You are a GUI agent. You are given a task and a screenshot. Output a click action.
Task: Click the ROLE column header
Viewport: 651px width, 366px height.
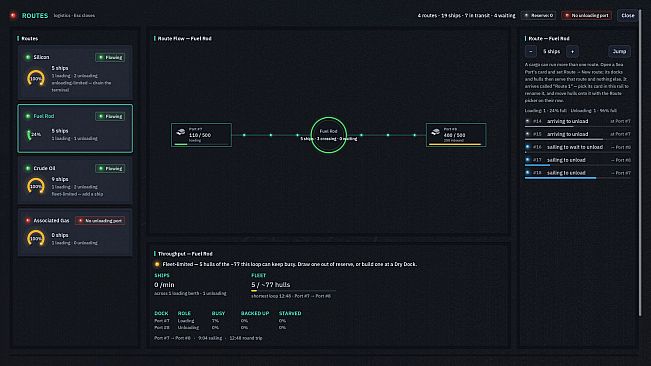184,313
